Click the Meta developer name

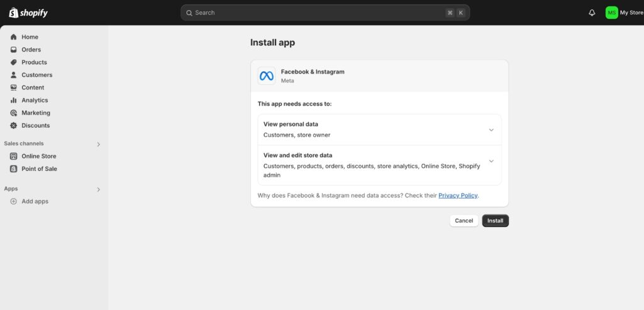(x=287, y=81)
